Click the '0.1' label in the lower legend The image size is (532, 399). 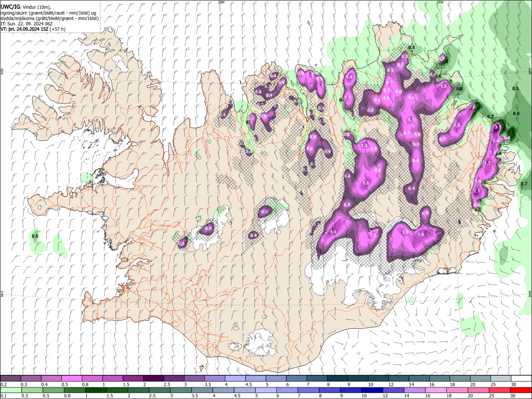3,396
